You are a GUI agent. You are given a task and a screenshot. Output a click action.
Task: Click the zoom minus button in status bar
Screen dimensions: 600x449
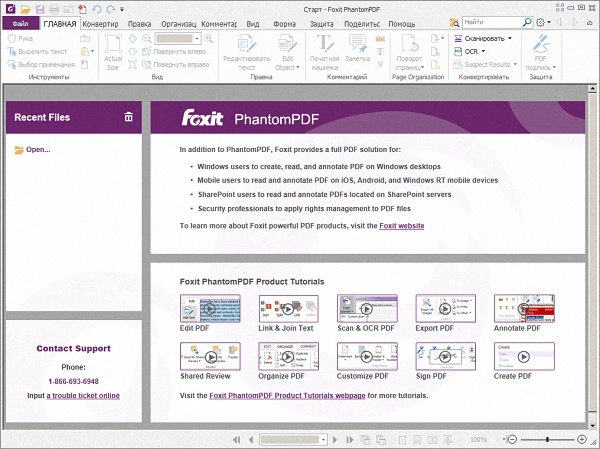click(513, 439)
